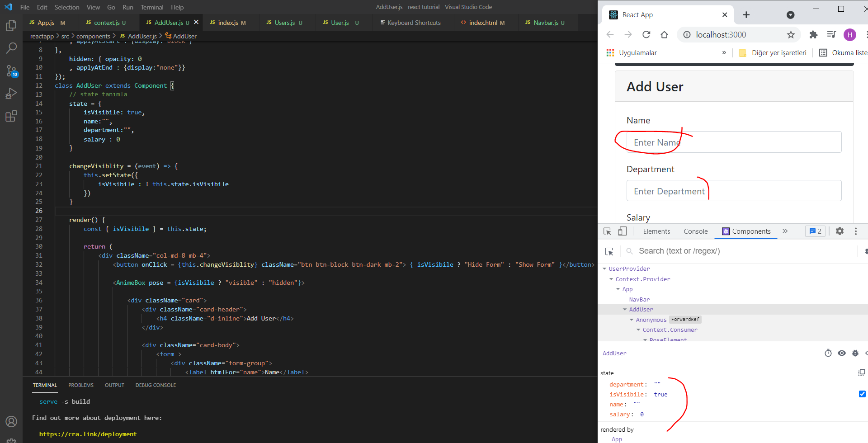Click the Enter Name input field
Image resolution: width=868 pixels, height=443 pixels.
pos(734,142)
